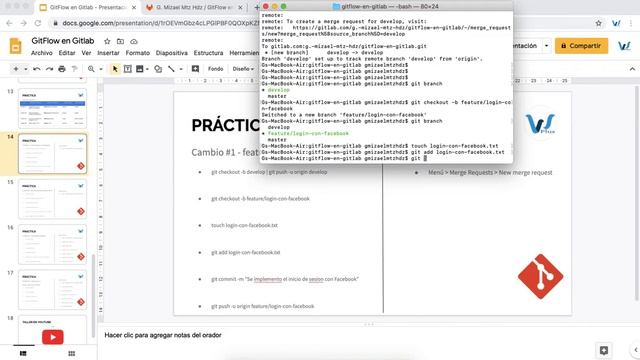Close the GitFlow en Gitlab browser tab
This screenshot has width=640, height=360.
click(x=134, y=7)
